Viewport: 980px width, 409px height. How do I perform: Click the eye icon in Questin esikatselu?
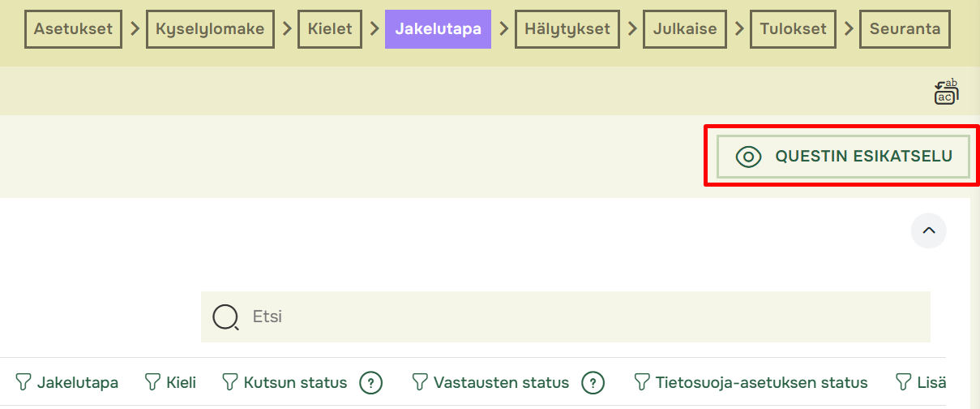(748, 157)
